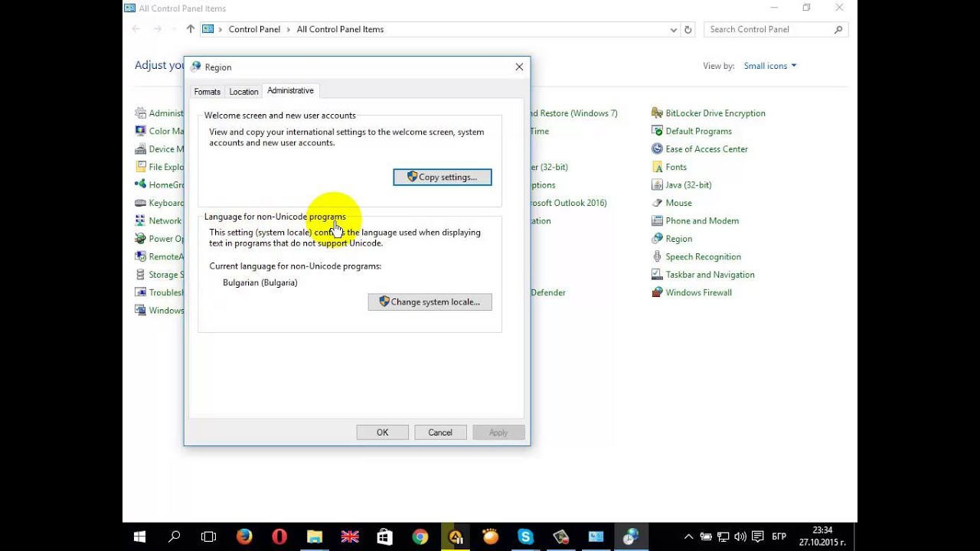980x551 pixels.
Task: Open the Windows Start menu
Action: click(139, 536)
